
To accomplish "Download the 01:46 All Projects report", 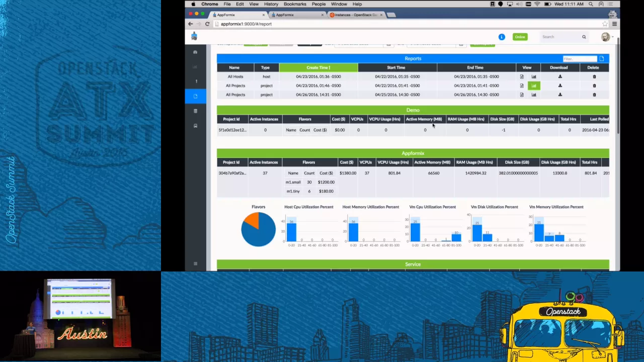I will click(x=559, y=85).
